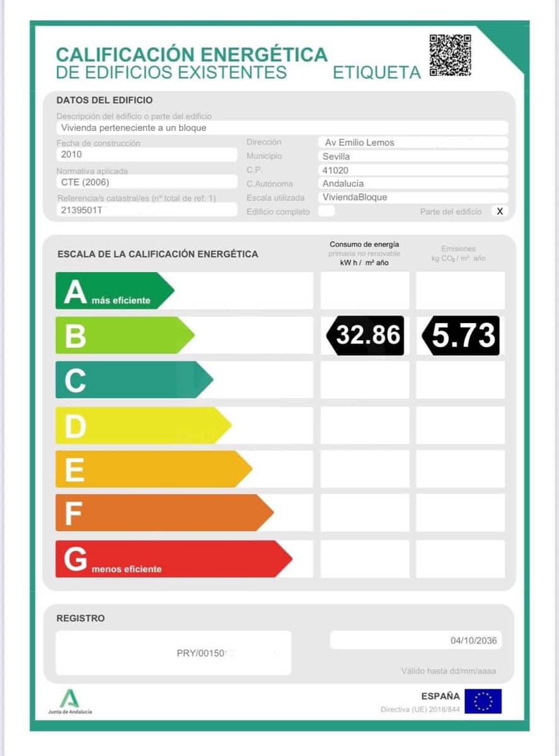Click the REGISTRO section heading
This screenshot has width=559, height=756.
(x=81, y=619)
